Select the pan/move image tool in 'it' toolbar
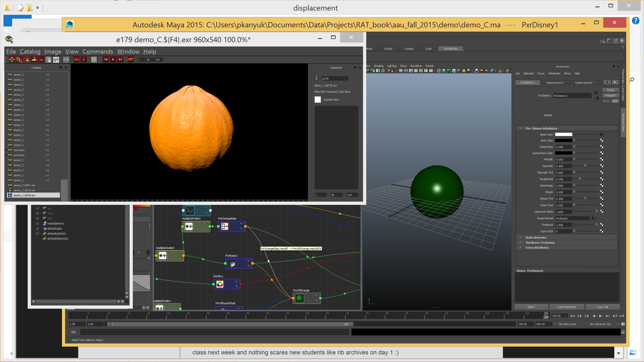This screenshot has width=644, height=362. (12, 60)
